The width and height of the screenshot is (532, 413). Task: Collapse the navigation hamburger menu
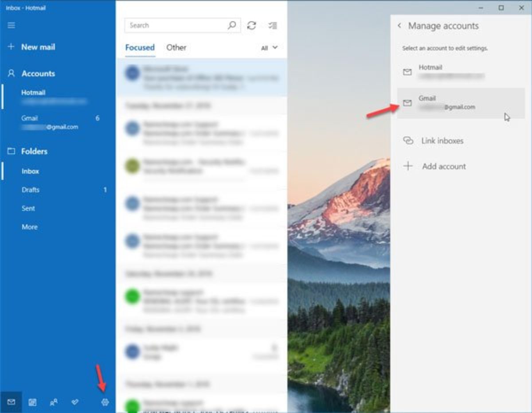click(12, 25)
